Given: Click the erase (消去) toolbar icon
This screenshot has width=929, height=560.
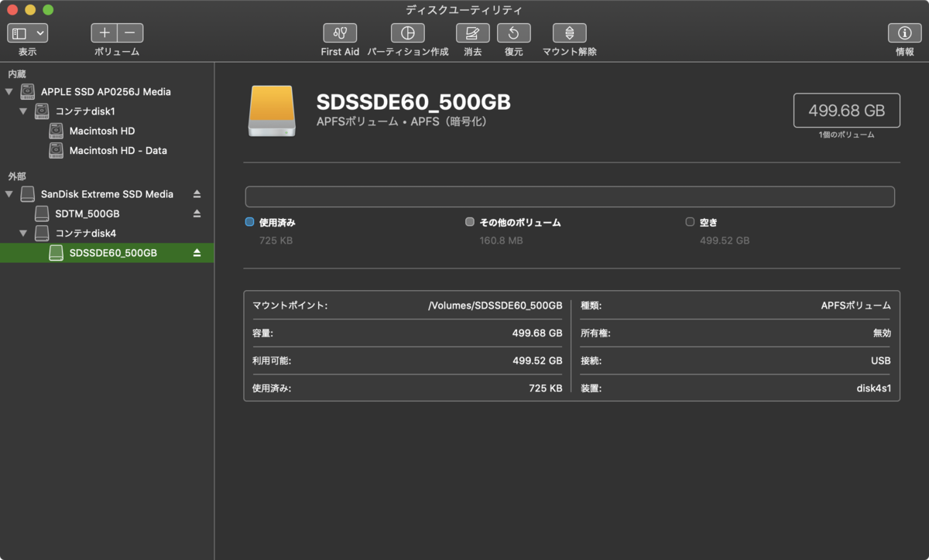Looking at the screenshot, I should 472,33.
